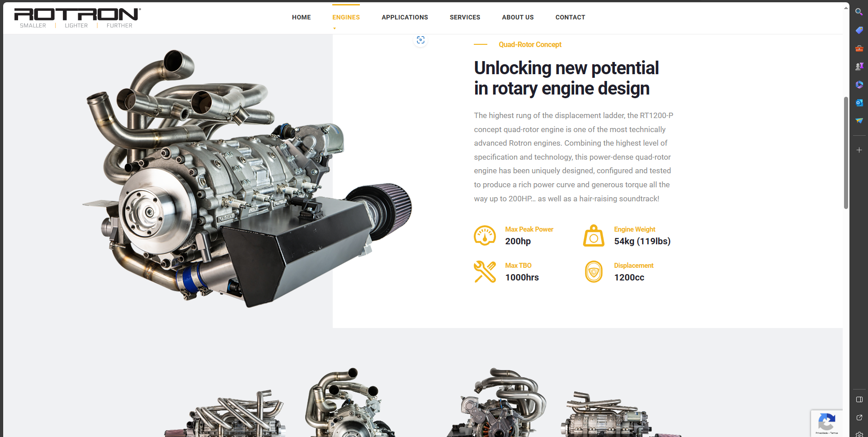Image resolution: width=868 pixels, height=437 pixels.
Task: Select the rightmost engine thumbnail at bottom
Action: (x=621, y=415)
